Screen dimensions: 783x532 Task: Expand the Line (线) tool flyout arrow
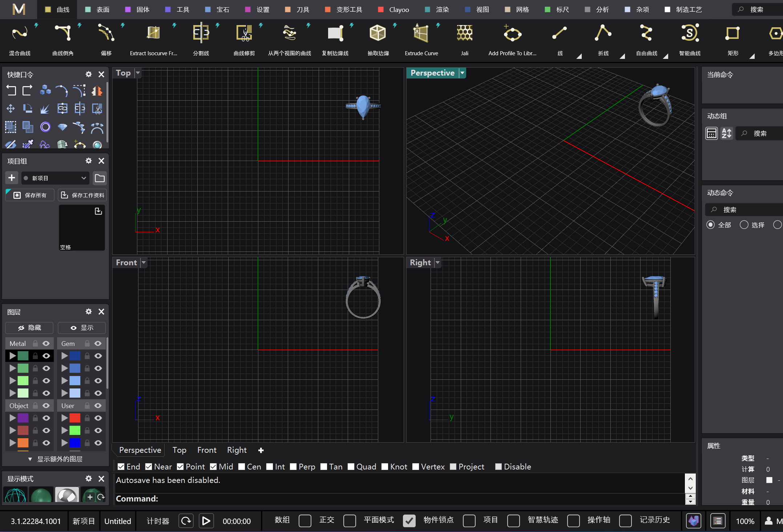click(x=579, y=56)
